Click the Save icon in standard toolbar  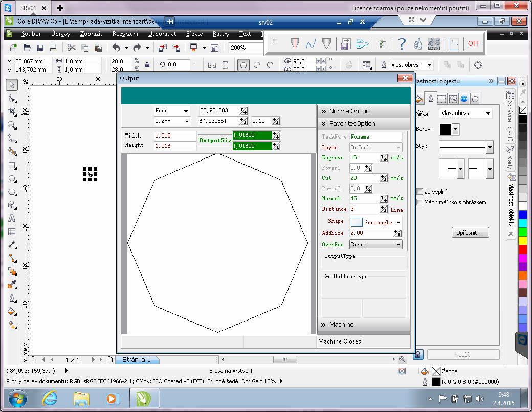40,48
